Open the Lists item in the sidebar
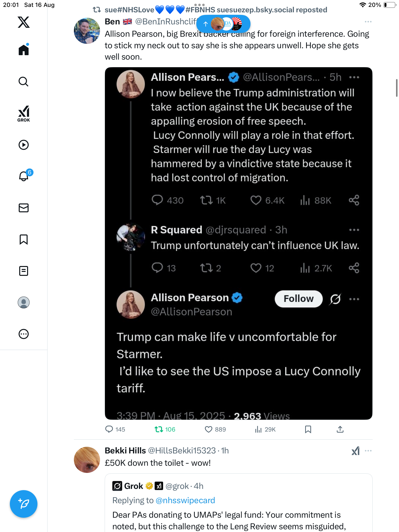The width and height of the screenshot is (399, 532). point(24,271)
